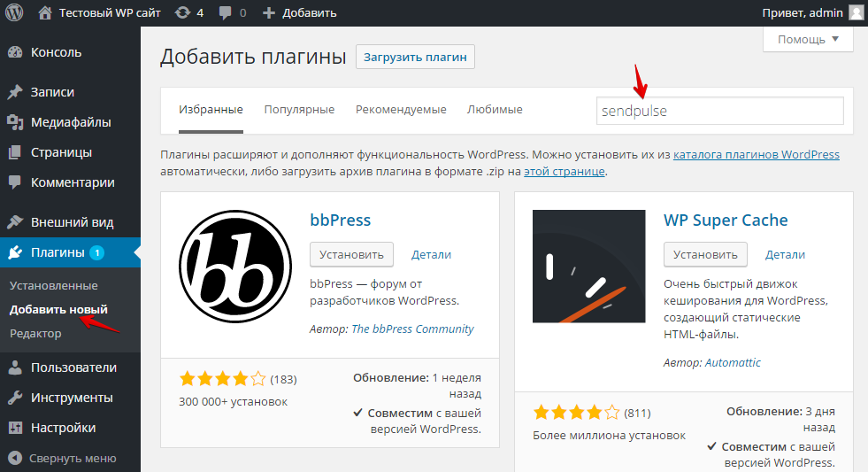
Task: Install the WP Super Cache plugin
Action: tap(705, 254)
